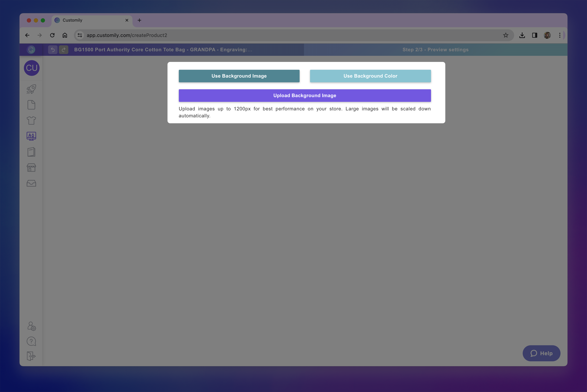Image resolution: width=587 pixels, height=392 pixels.
Task: Open the monitor design preview icon
Action: click(31, 136)
